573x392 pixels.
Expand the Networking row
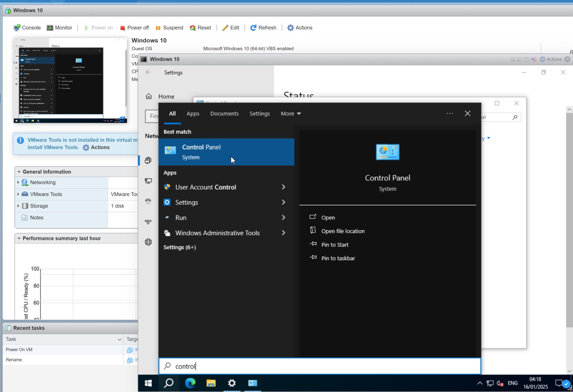click(18, 182)
